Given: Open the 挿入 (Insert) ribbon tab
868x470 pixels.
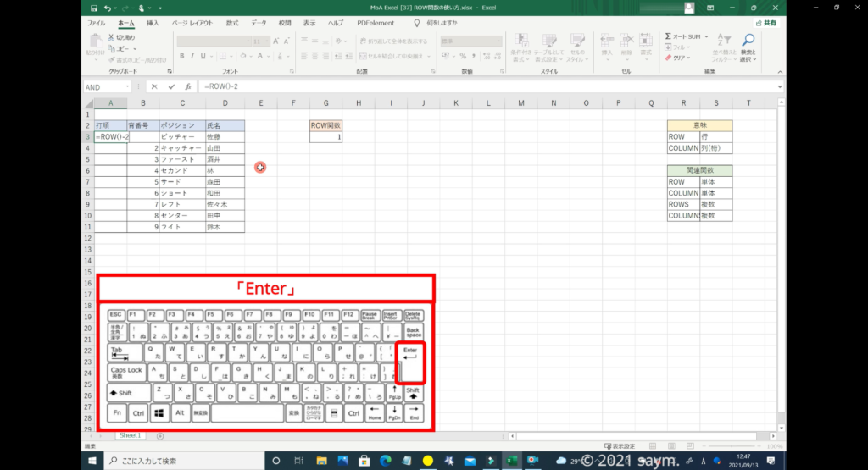Looking at the screenshot, I should tap(153, 23).
